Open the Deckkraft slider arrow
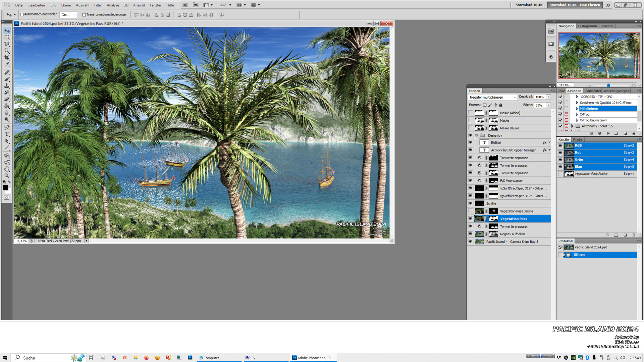The width and height of the screenshot is (644, 362). (x=548, y=97)
